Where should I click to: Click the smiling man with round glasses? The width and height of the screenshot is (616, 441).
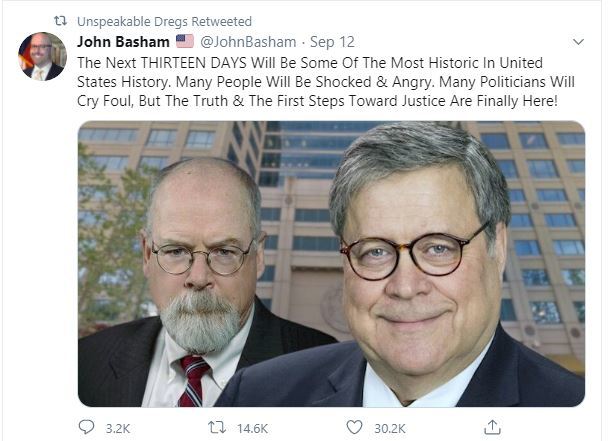coord(416,267)
